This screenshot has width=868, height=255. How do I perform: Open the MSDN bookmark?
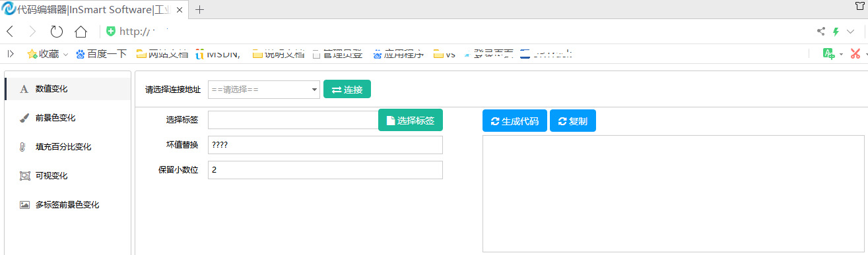tap(217, 53)
